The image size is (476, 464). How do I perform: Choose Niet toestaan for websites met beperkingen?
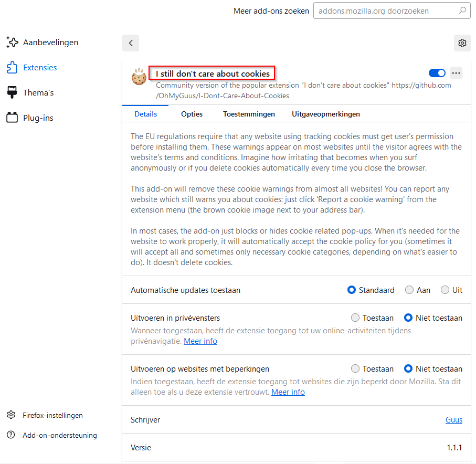(x=408, y=369)
